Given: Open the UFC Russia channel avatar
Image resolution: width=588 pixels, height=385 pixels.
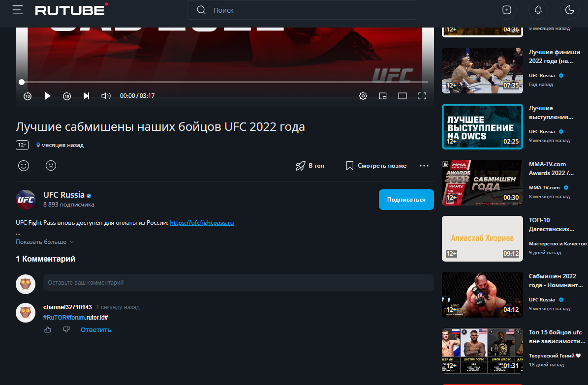Looking at the screenshot, I should tap(26, 200).
